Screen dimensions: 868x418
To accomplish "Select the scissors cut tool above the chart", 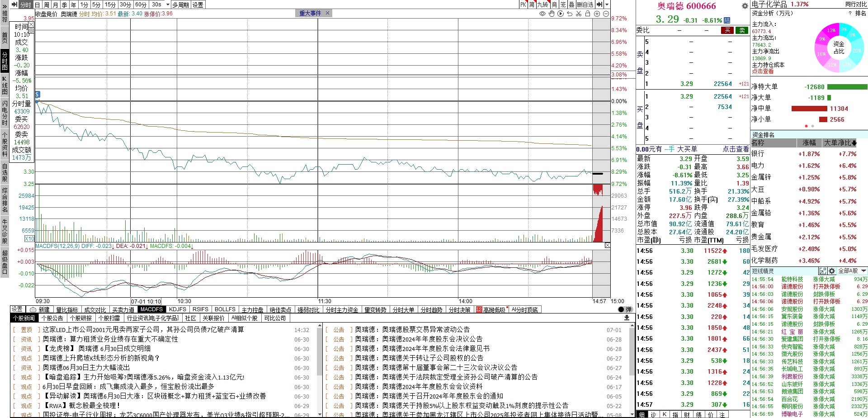I will click(579, 14).
